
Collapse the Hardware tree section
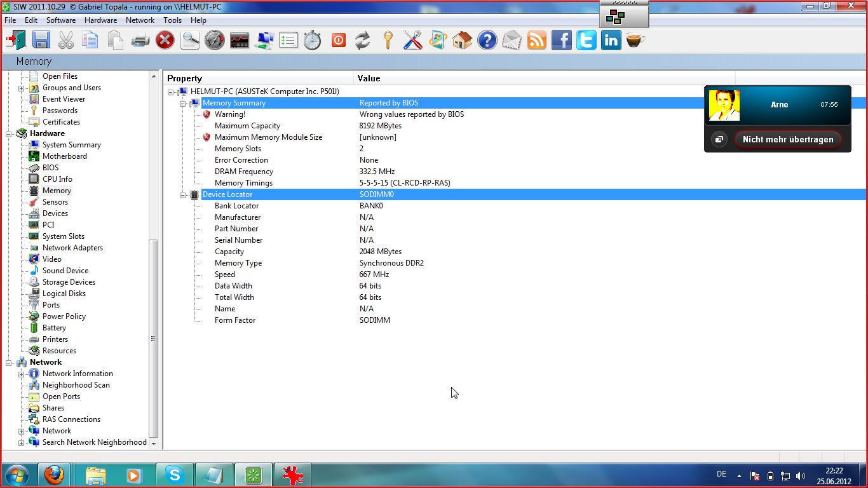(x=10, y=134)
